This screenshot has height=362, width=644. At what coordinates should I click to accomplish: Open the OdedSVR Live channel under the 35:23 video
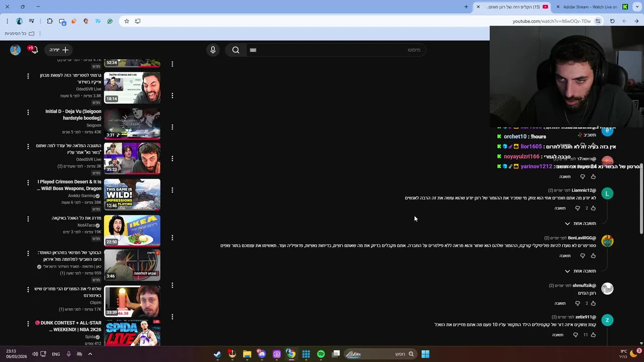coord(89,159)
